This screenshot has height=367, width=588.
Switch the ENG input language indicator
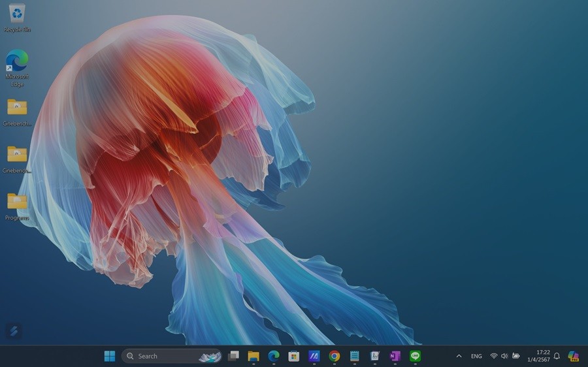476,356
